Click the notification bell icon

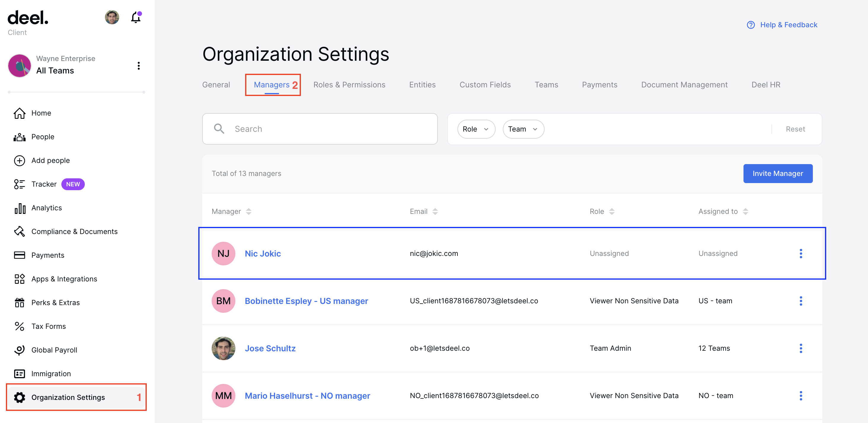pos(136,17)
